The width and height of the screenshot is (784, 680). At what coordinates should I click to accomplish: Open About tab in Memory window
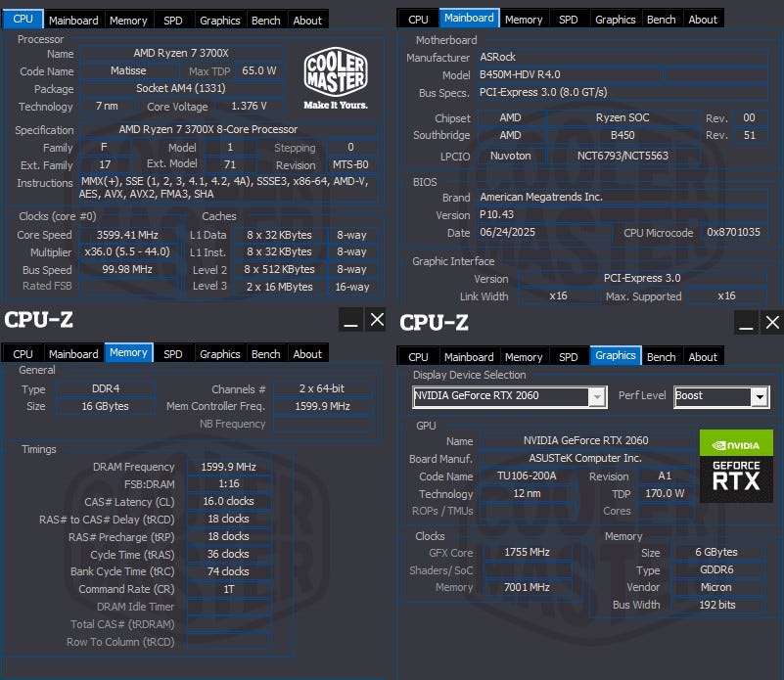[x=307, y=354]
